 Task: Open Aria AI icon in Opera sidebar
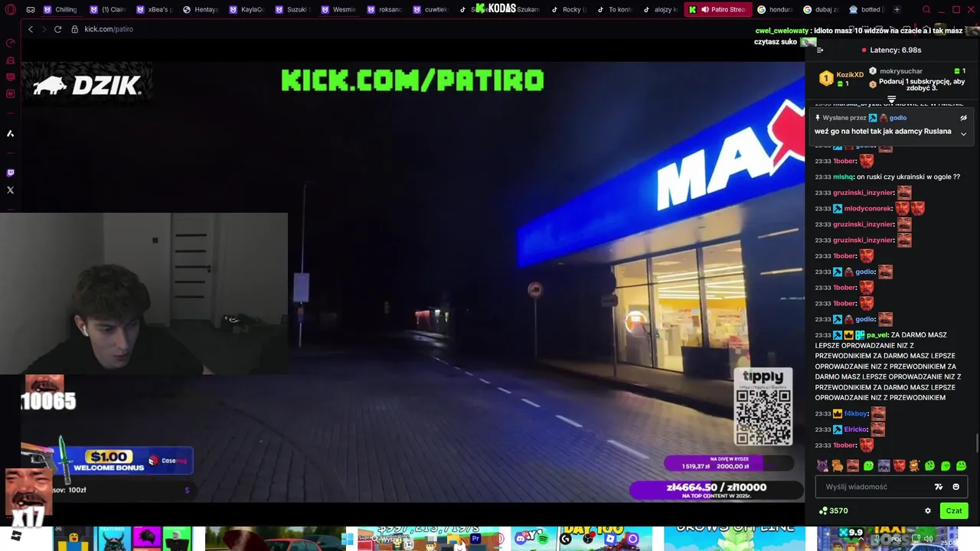coord(10,134)
